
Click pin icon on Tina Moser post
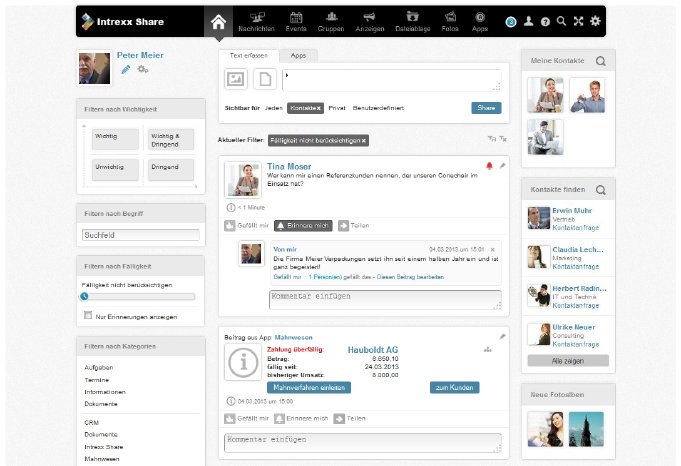[x=502, y=165]
